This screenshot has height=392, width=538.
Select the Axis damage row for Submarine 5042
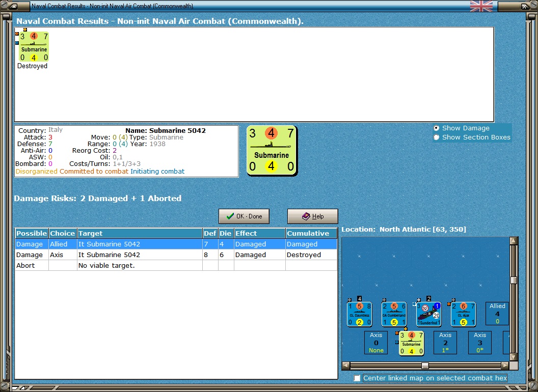click(x=176, y=255)
